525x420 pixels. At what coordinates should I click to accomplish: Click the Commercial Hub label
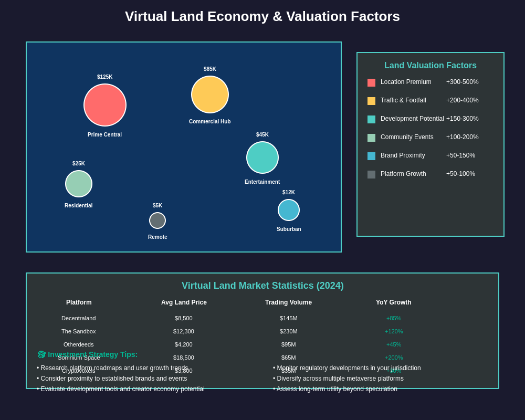(x=210, y=122)
